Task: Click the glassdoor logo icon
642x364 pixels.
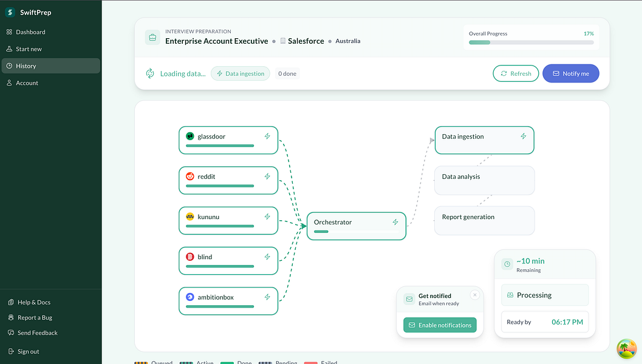Action: pos(190,136)
